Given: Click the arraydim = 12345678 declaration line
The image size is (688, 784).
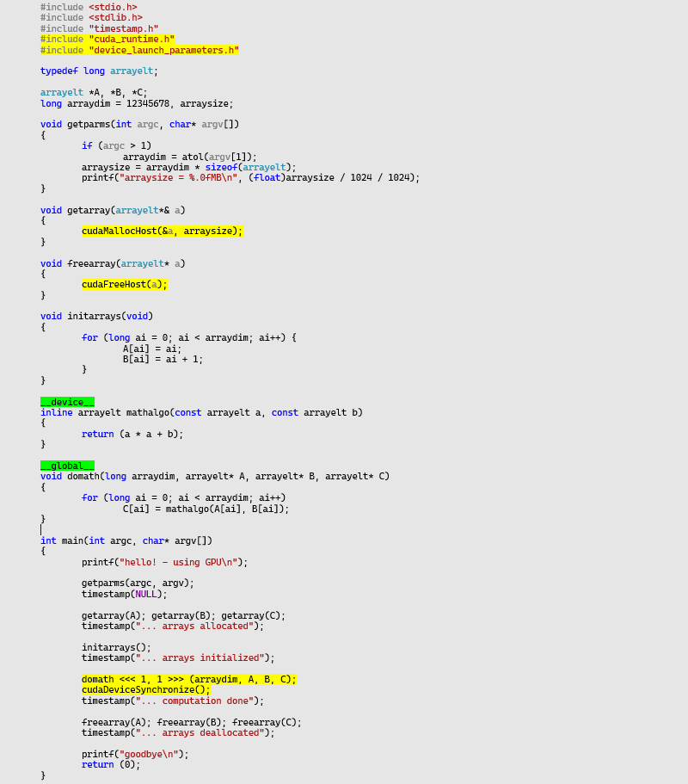Looking at the screenshot, I should click(137, 103).
